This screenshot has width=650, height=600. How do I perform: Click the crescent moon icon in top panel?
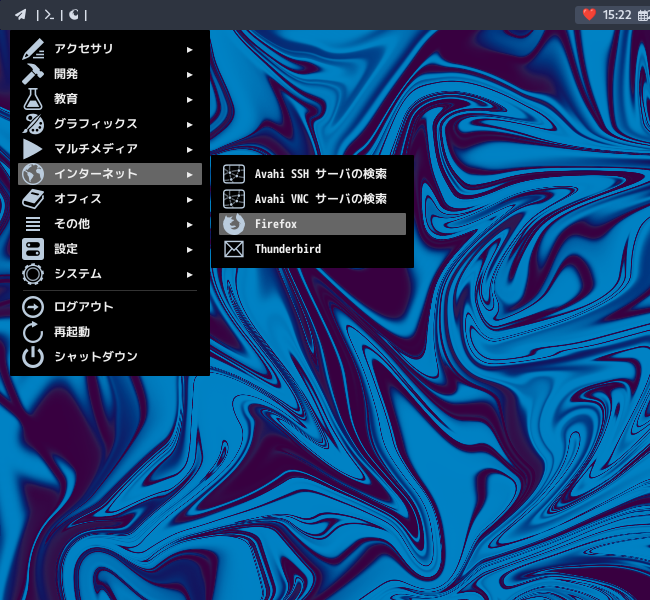pyautogui.click(x=74, y=15)
